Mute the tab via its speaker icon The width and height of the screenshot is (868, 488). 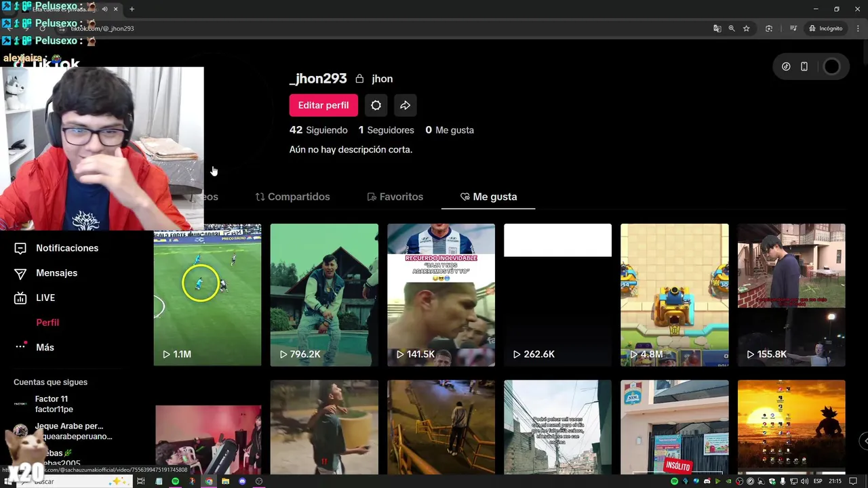pos(104,9)
